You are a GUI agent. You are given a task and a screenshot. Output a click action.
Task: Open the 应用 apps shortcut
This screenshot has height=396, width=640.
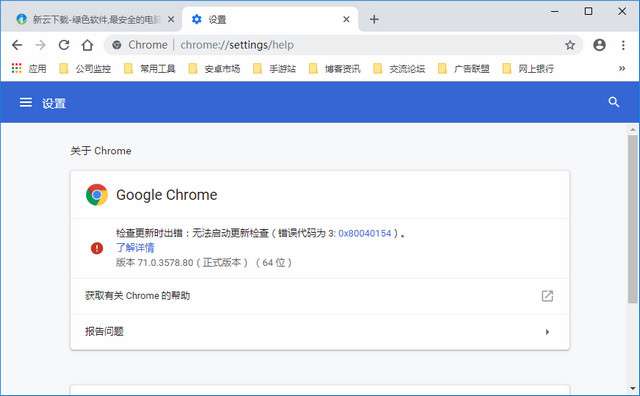(29, 68)
